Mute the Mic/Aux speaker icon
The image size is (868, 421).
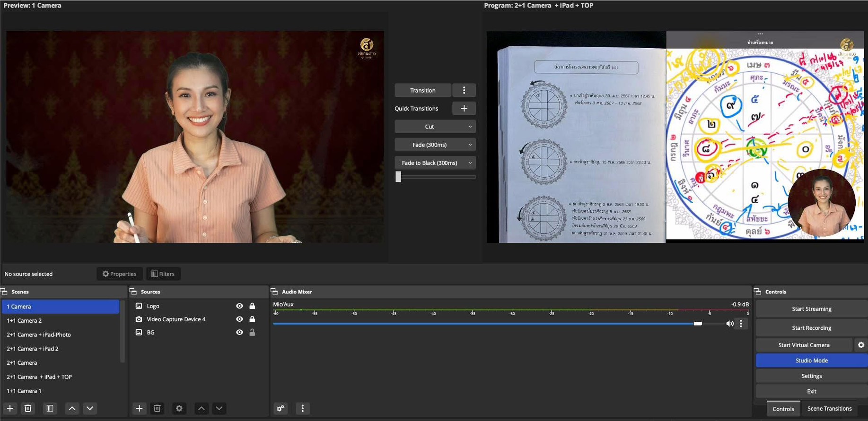click(730, 324)
